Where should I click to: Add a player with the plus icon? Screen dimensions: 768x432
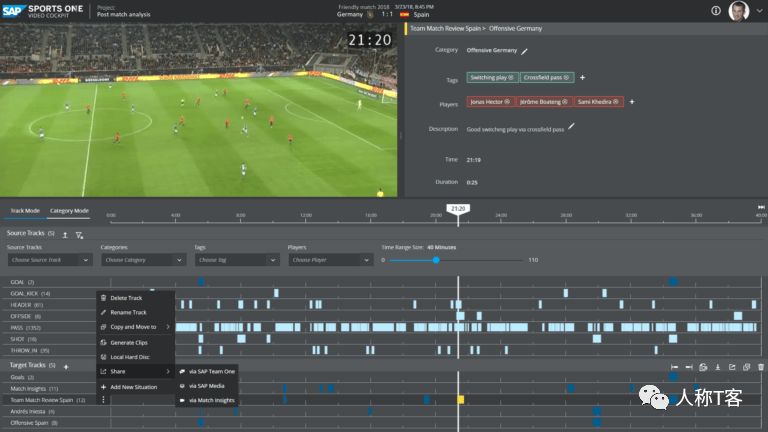(x=631, y=102)
